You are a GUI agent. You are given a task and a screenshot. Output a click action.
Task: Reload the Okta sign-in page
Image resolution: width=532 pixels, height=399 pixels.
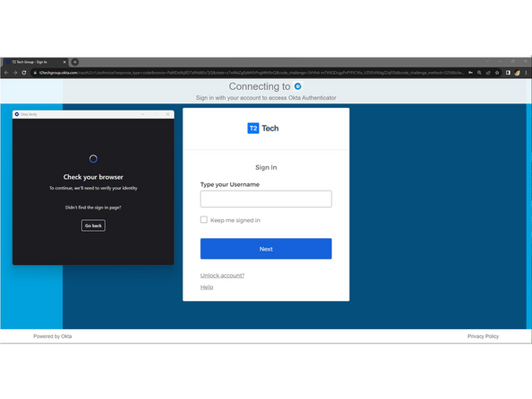pyautogui.click(x=24, y=73)
